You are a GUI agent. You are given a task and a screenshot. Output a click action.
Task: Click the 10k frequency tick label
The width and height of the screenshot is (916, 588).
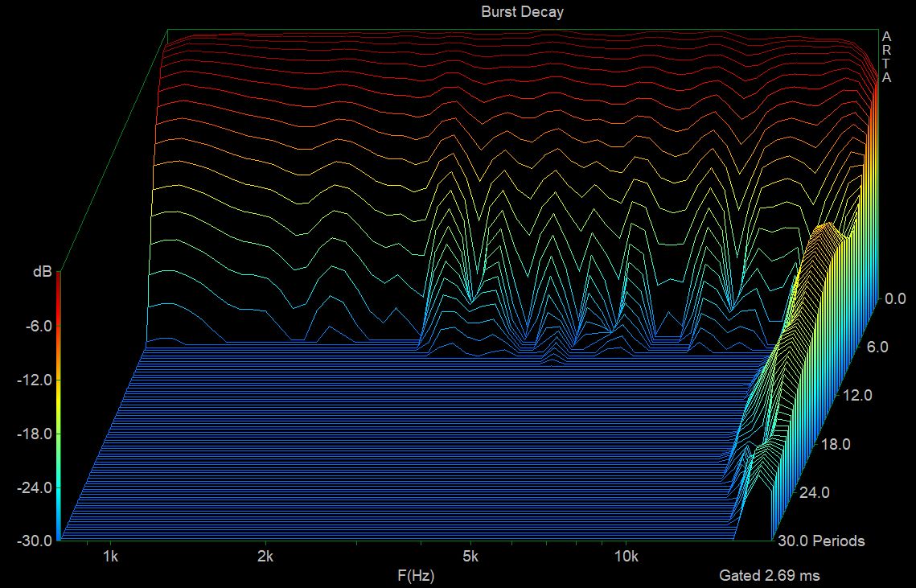click(626, 557)
